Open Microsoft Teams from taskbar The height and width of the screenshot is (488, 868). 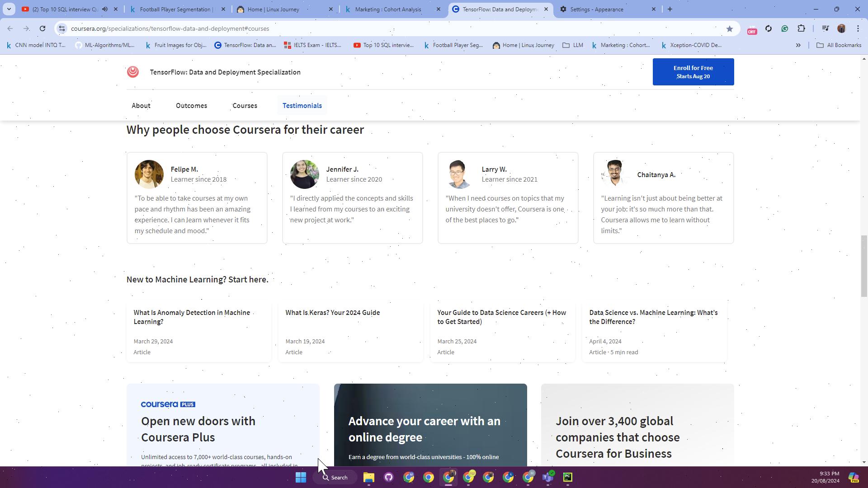coord(548,477)
